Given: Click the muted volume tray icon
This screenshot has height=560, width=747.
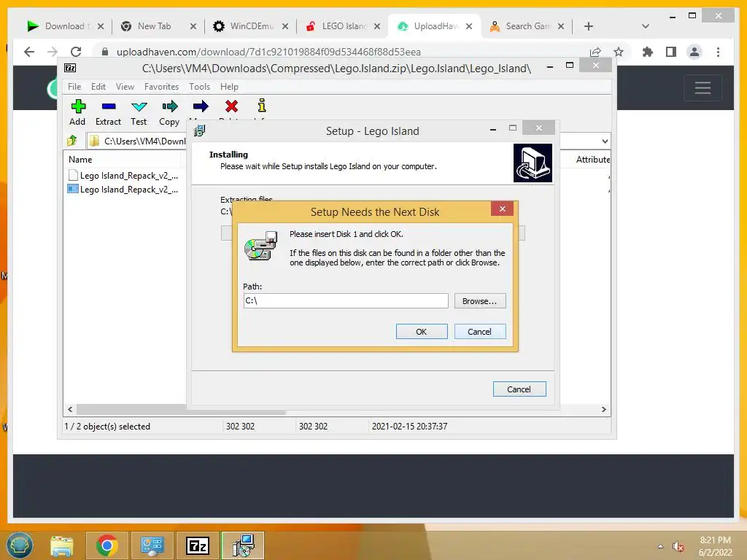Looking at the screenshot, I should click(x=678, y=546).
